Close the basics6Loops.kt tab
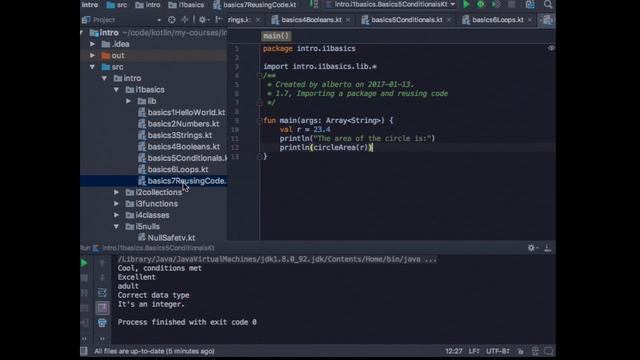 pos(529,20)
